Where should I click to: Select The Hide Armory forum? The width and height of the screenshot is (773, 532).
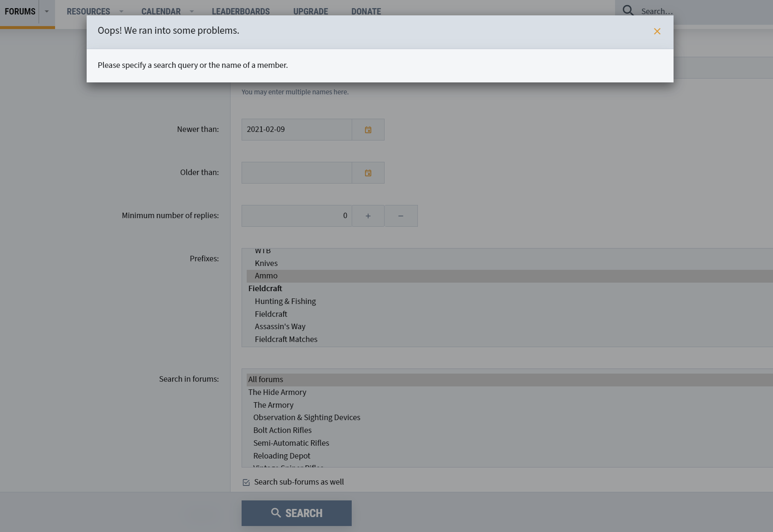click(510, 392)
